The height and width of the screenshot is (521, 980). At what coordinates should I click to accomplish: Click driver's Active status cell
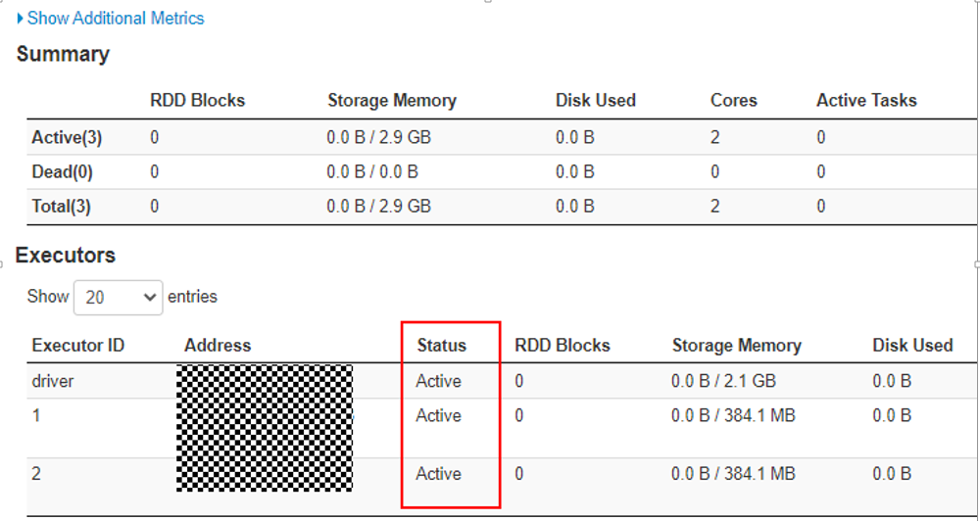[438, 381]
